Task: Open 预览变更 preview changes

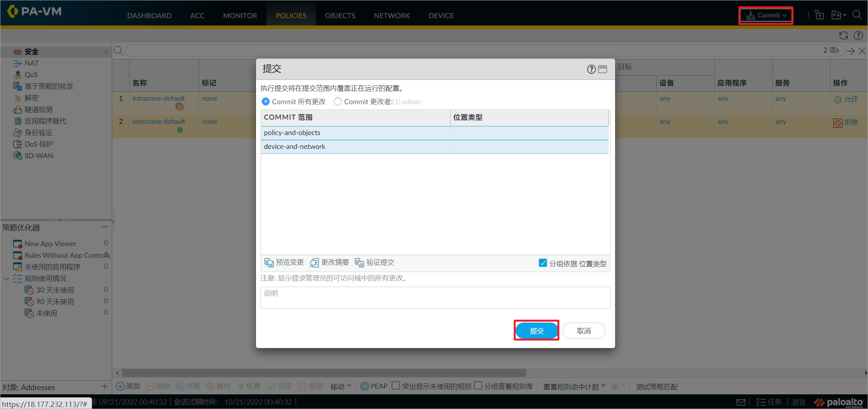Action: [284, 262]
